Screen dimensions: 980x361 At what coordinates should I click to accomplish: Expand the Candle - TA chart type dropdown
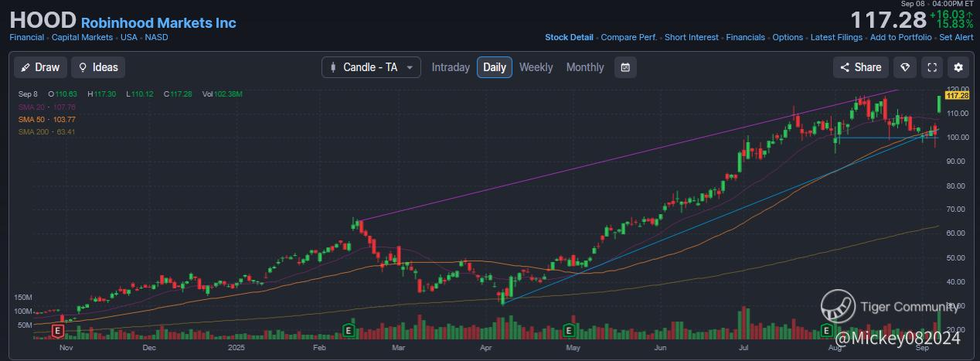tap(372, 67)
